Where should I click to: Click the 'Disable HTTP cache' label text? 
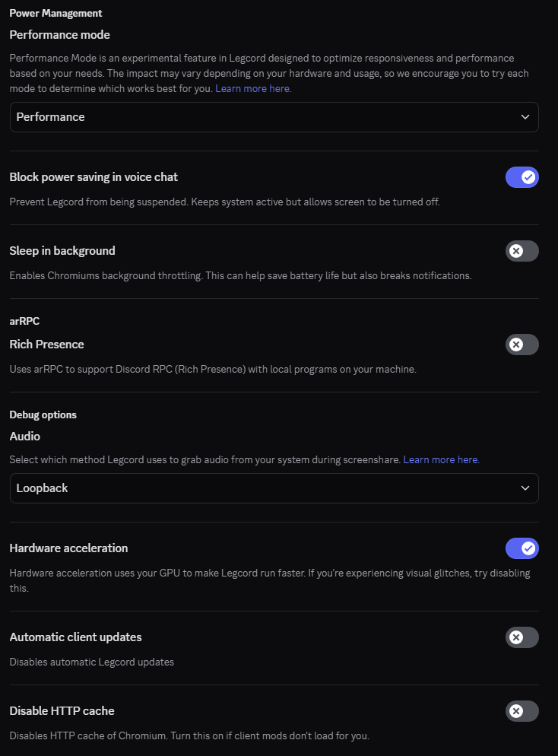[62, 710]
